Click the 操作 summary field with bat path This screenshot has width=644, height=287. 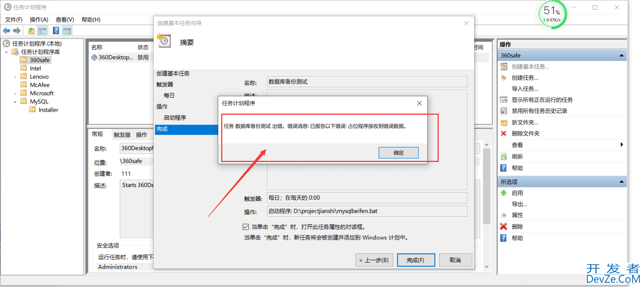coord(367,211)
